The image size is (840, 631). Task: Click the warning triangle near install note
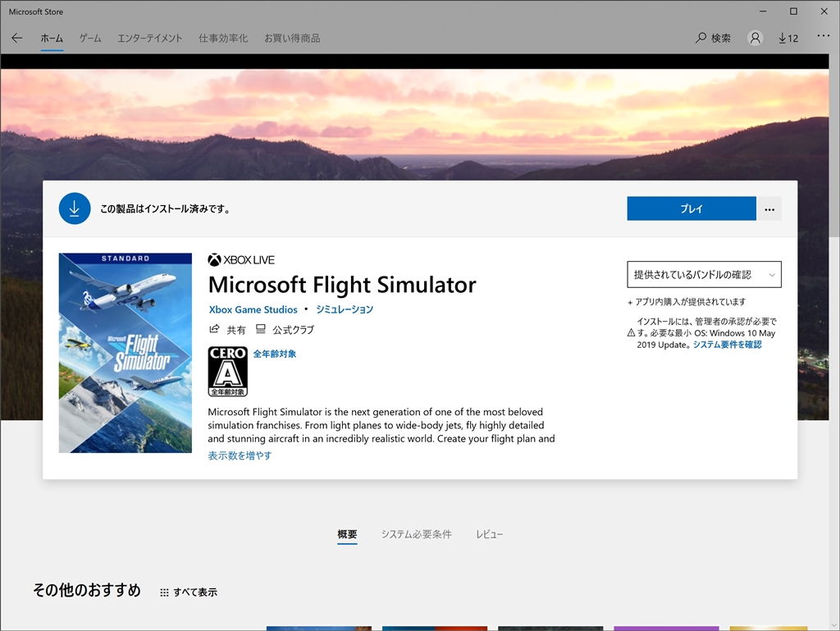pyautogui.click(x=631, y=333)
